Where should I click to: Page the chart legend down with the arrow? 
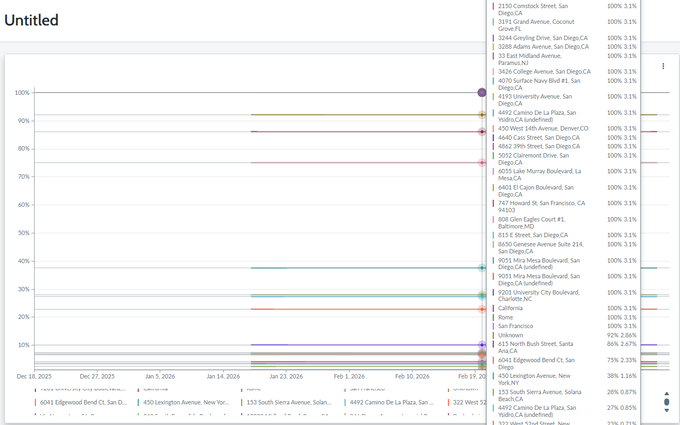point(667,410)
